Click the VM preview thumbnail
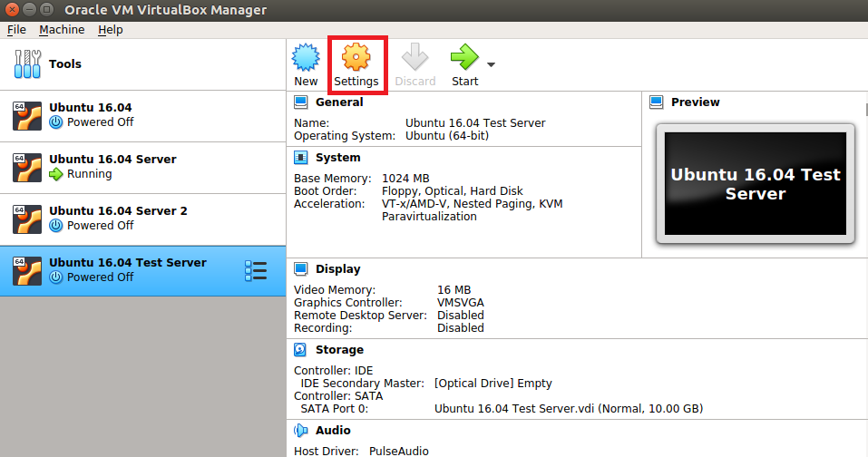The image size is (868, 457). click(x=755, y=184)
